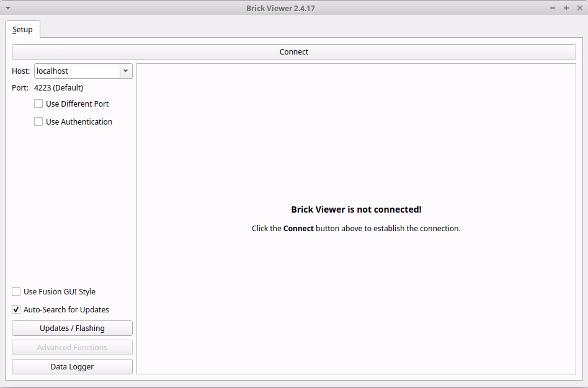Maximize the Brick Viewer window
The image size is (588, 388).
coord(566,8)
